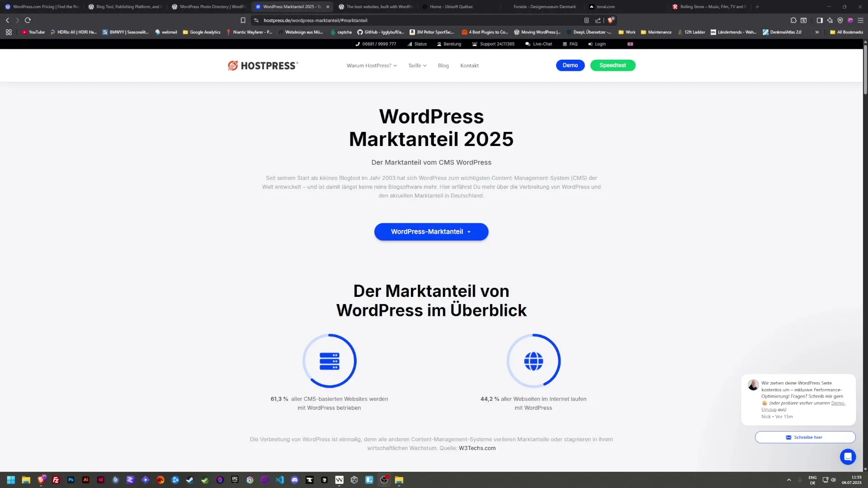Open the W3Techs.com source link
868x488 pixels.
477,448
